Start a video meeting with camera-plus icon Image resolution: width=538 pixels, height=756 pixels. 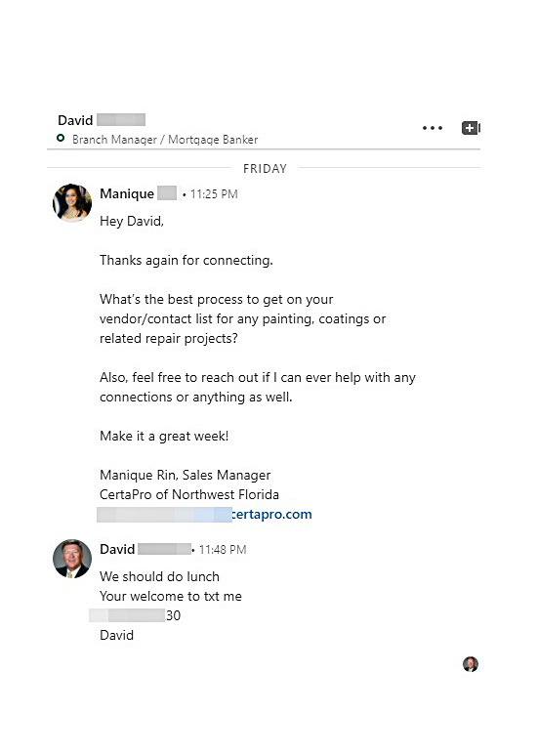471,128
